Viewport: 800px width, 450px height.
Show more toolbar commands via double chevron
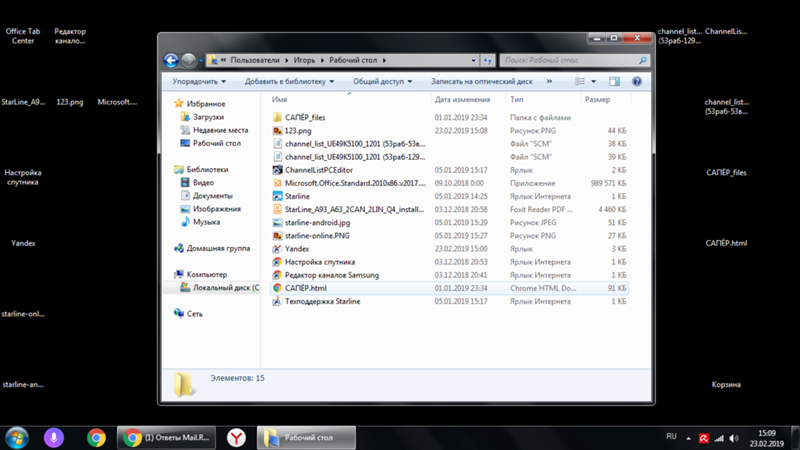point(549,82)
